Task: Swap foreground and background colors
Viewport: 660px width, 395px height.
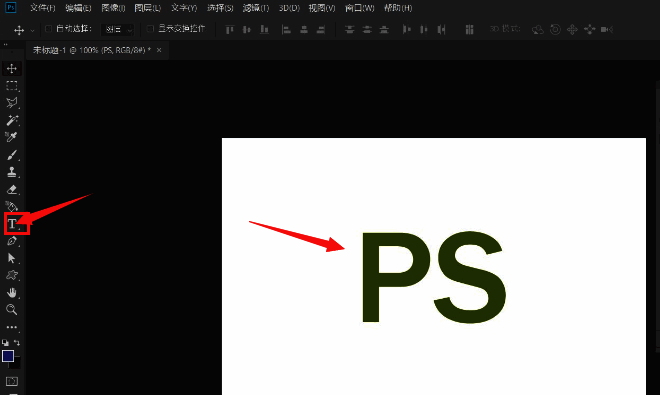Action: point(16,343)
